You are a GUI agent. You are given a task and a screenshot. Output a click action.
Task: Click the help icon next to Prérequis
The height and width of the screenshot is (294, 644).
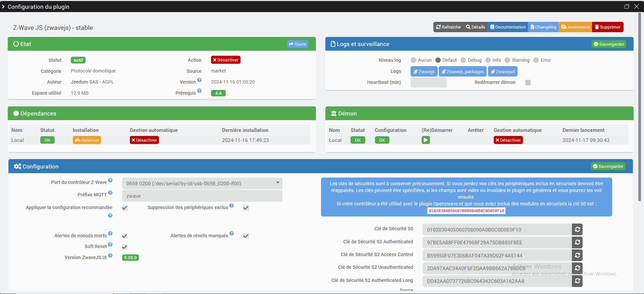coord(200,91)
